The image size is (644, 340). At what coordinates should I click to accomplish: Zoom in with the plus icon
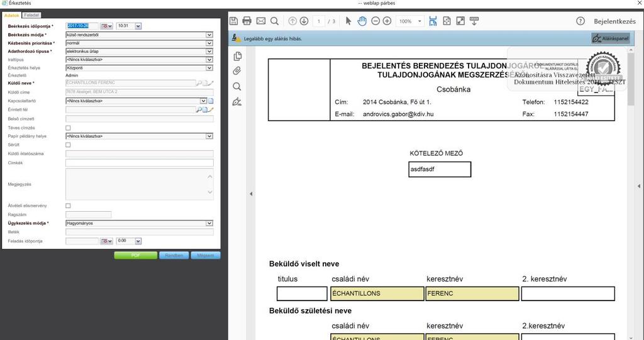coord(387,21)
